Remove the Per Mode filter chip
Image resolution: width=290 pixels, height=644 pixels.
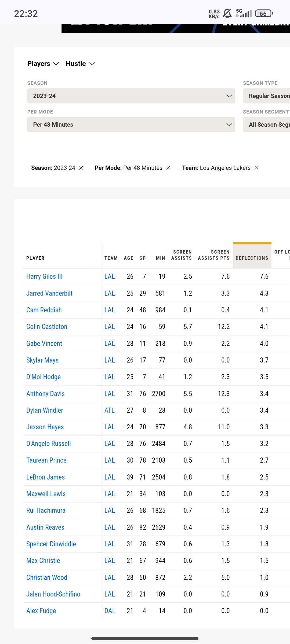(x=168, y=168)
